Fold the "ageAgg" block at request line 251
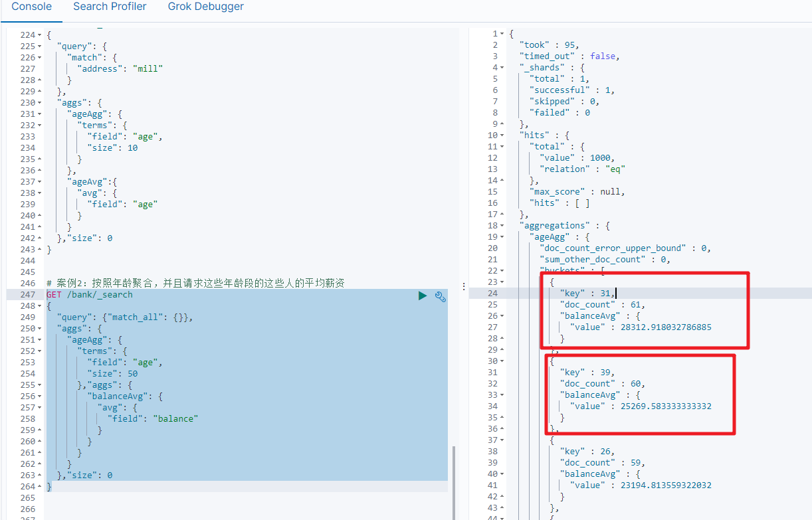812x520 pixels. coord(39,339)
